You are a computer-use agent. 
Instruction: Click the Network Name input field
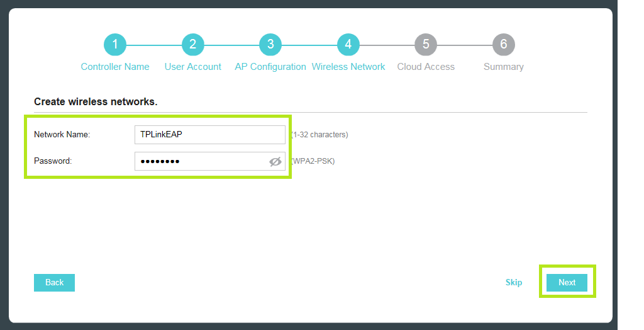(x=210, y=135)
